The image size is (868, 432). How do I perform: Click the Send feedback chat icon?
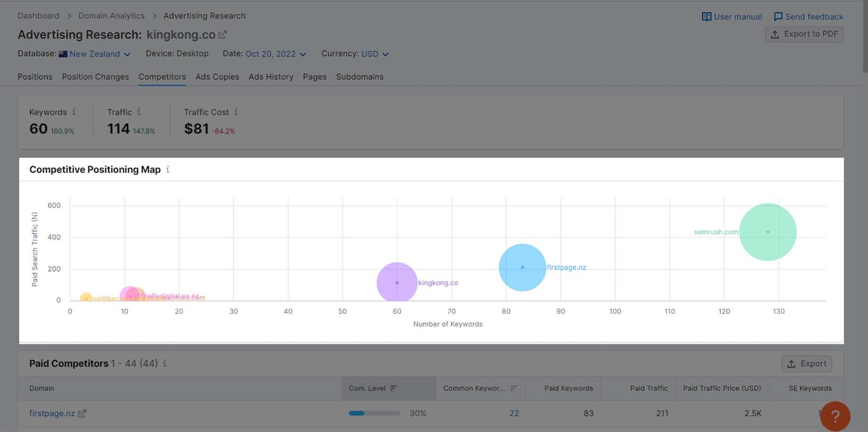778,17
